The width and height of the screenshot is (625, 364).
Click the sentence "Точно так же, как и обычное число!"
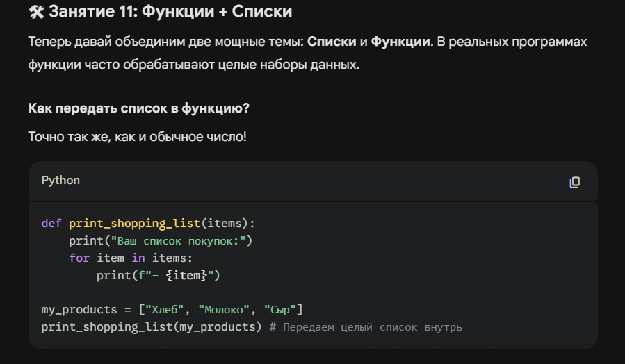point(137,136)
